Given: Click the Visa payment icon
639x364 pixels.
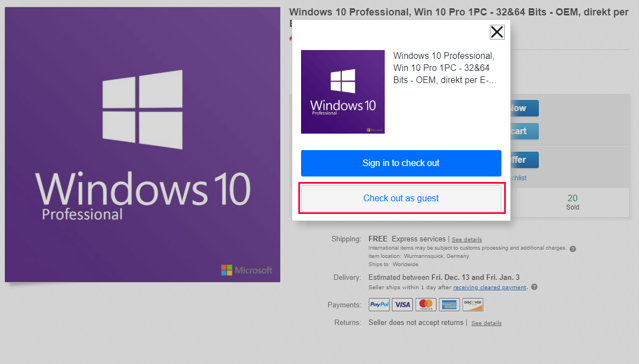Looking at the screenshot, I should [402, 305].
